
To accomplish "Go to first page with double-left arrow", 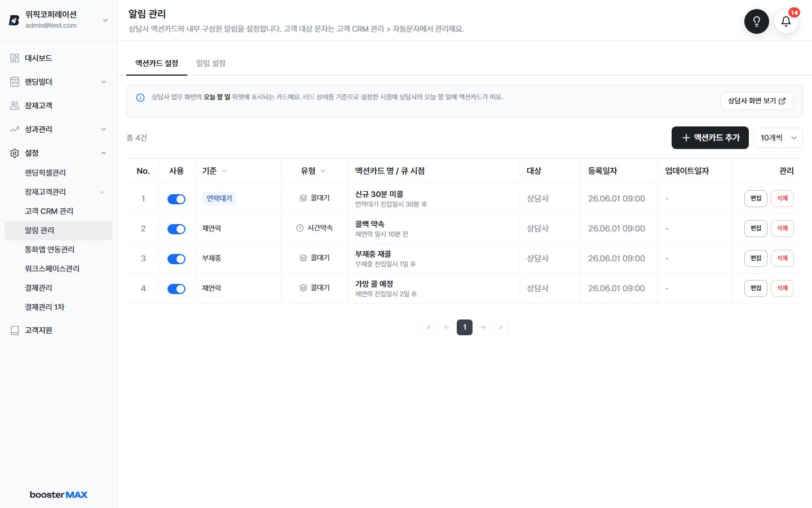I will point(429,327).
